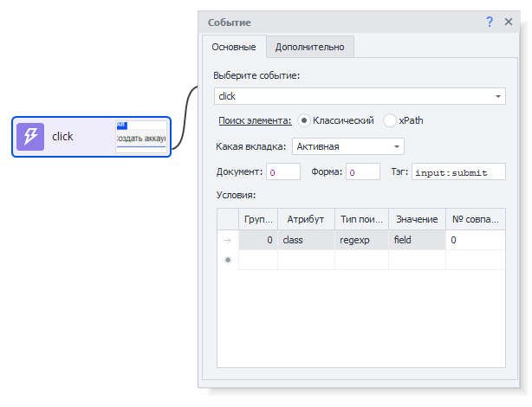Image resolution: width=532 pixels, height=407 pixels.
Task: Click the Атрибут column header
Action: pyautogui.click(x=306, y=219)
